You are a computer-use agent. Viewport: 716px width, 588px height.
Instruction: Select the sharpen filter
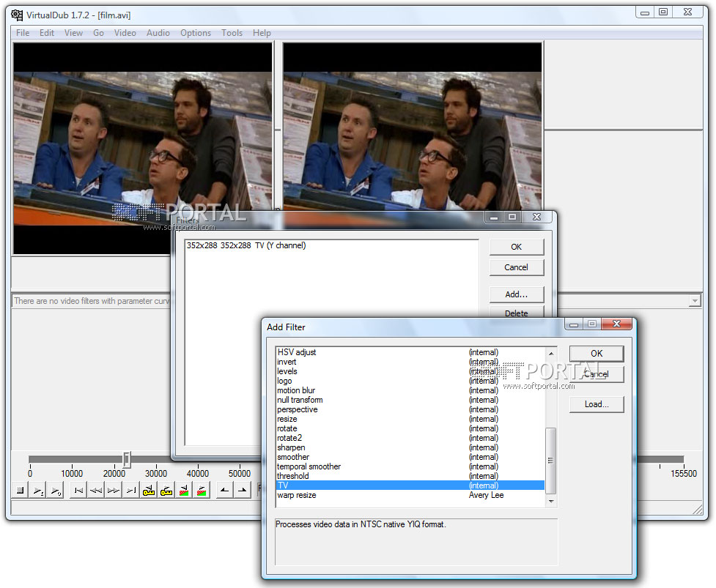click(410, 447)
